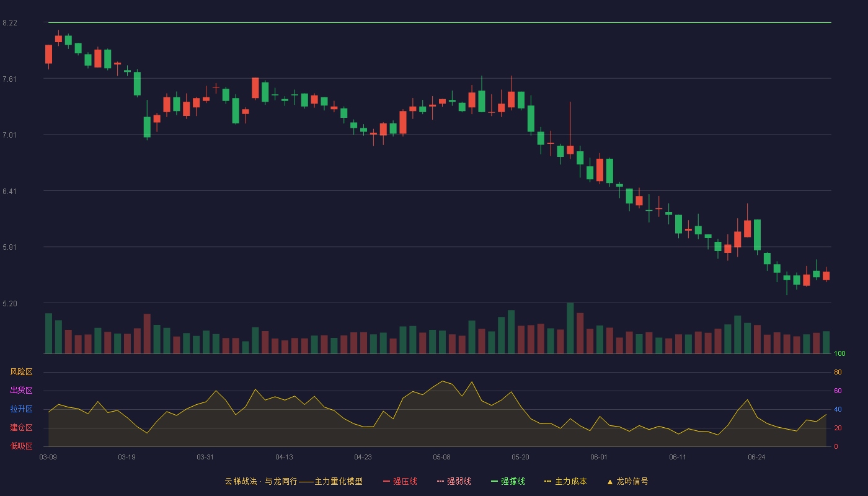Image resolution: width=868 pixels, height=496 pixels.
Task: Select the 05-08 date label
Action: pos(441,457)
